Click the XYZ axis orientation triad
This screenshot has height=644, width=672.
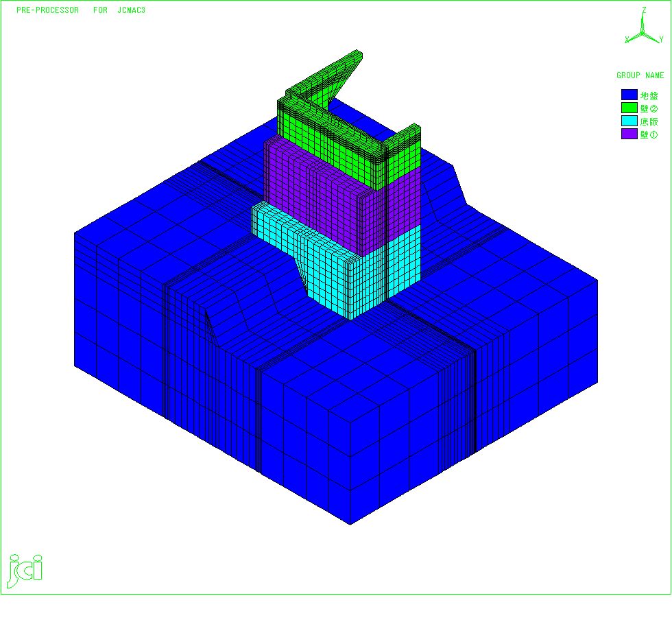(x=644, y=26)
